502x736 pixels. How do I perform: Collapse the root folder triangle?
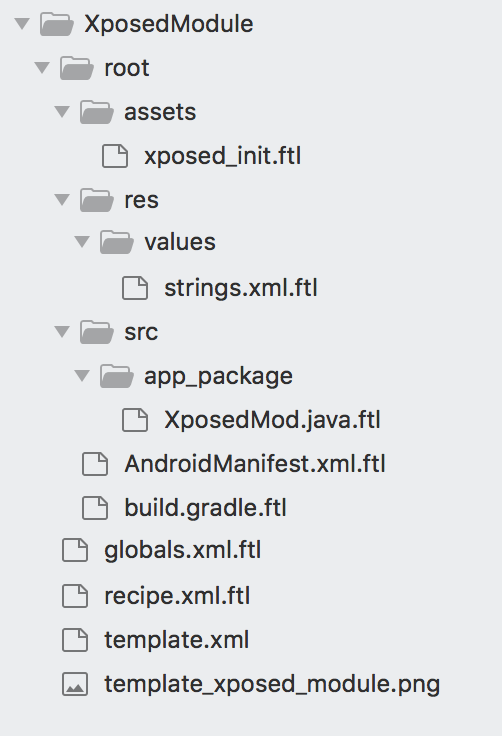point(42,68)
